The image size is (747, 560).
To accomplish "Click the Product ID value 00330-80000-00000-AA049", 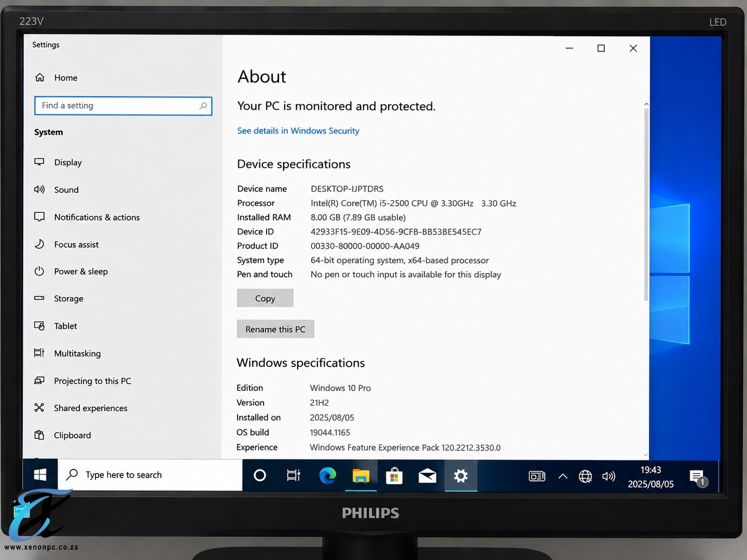I will (365, 246).
